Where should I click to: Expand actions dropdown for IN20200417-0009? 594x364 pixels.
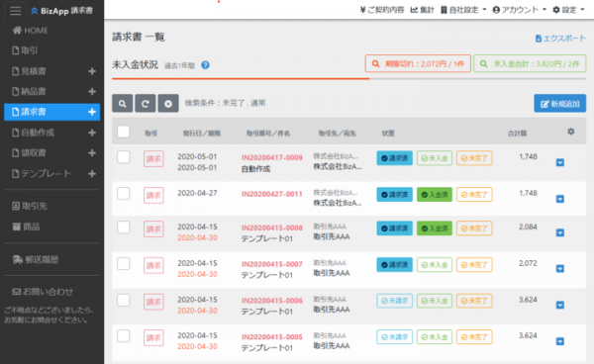(x=560, y=162)
